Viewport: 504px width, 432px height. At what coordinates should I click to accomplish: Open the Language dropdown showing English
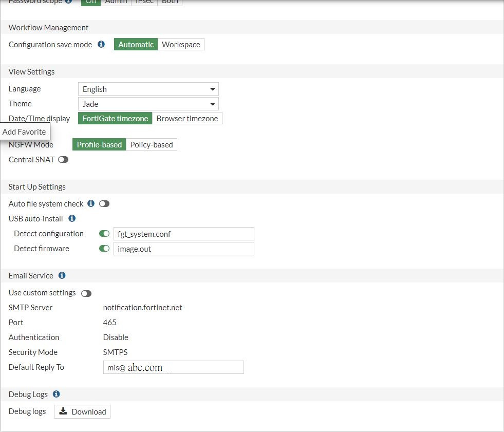point(148,89)
